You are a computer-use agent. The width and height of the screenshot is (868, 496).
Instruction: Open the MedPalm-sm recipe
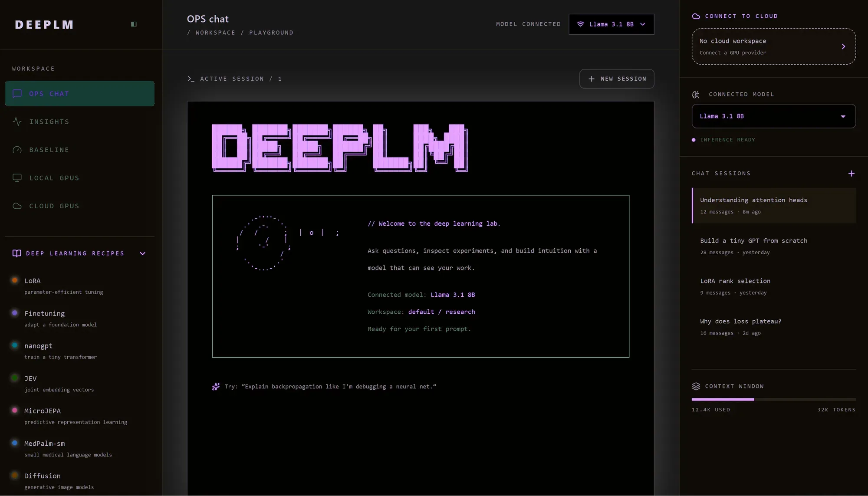(x=79, y=449)
